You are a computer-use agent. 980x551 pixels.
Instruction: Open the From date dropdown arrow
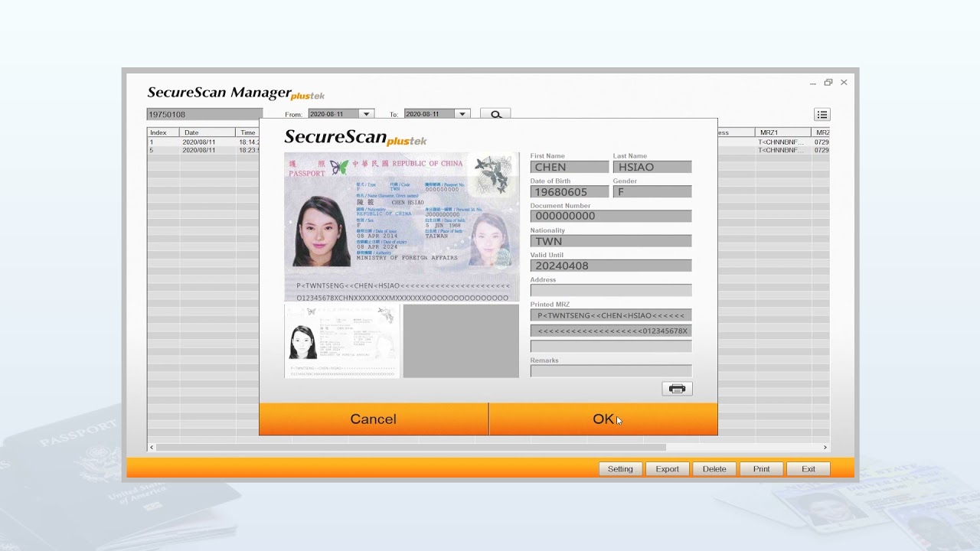pos(366,114)
